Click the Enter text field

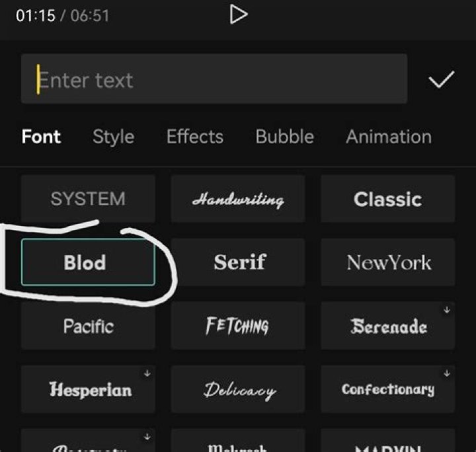214,79
